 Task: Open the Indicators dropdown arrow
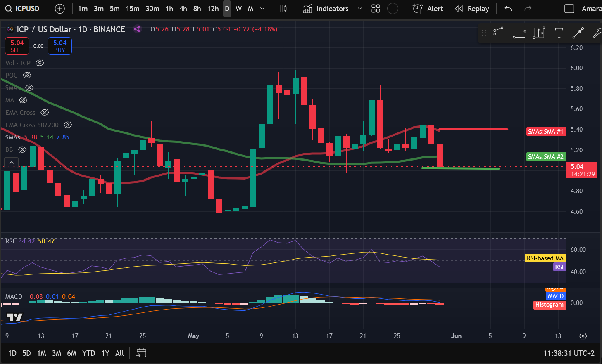[x=359, y=9]
